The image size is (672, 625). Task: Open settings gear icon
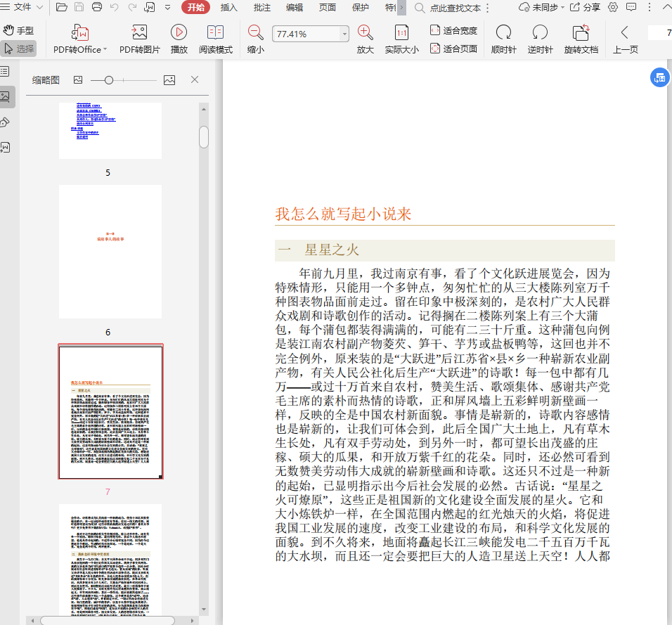pos(613,7)
